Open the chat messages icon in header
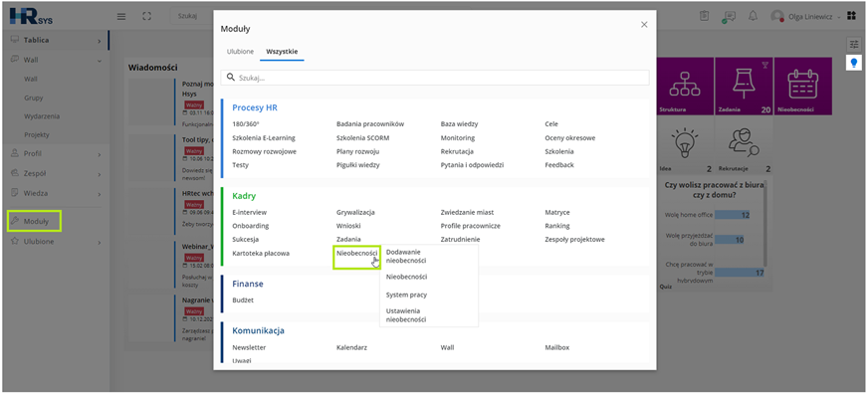The width and height of the screenshot is (868, 395). (x=729, y=17)
